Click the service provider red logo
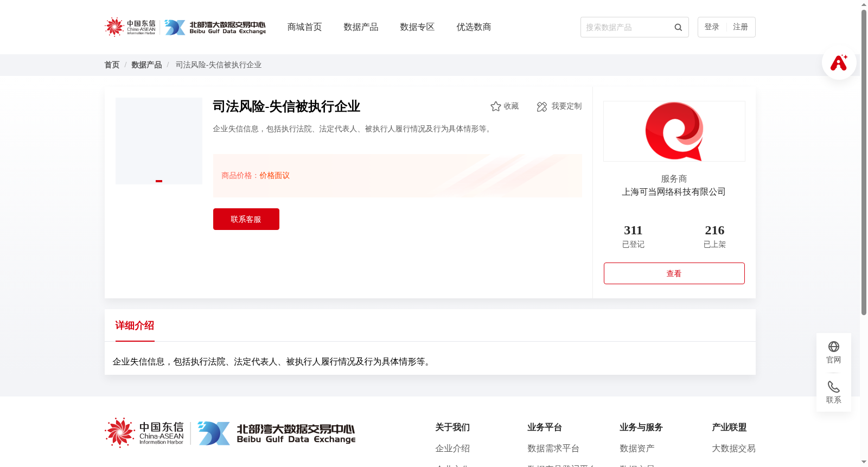Image resolution: width=868 pixels, height=467 pixels. point(674,131)
